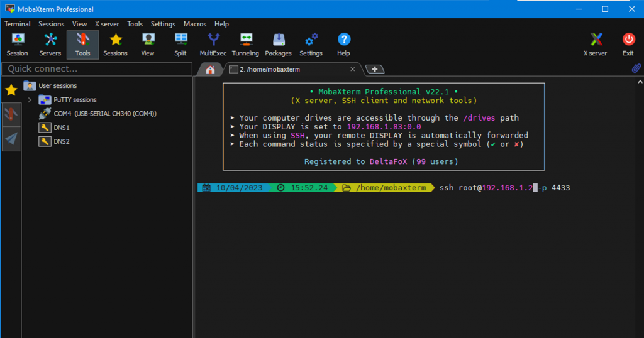Open the Macros menu
Screen dimensions: 644x338
click(x=195, y=24)
